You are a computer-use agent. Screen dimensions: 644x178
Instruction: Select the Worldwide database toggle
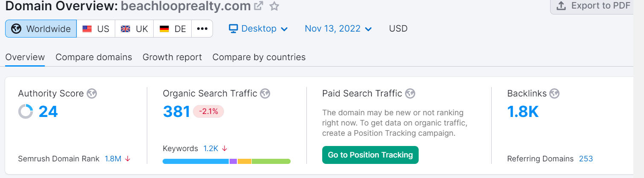coord(41,29)
